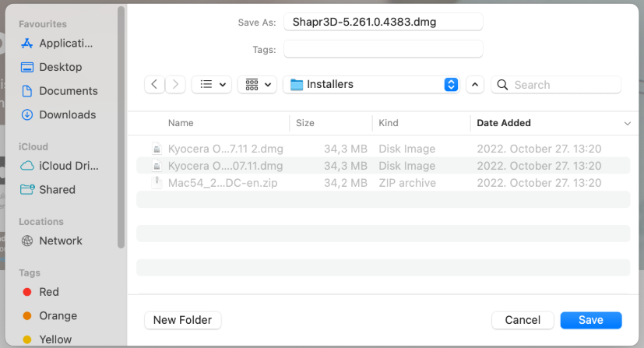The image size is (644, 348).
Task: Click disk image icon of Kyocera O...7.11 2.dmg
Action: click(157, 149)
